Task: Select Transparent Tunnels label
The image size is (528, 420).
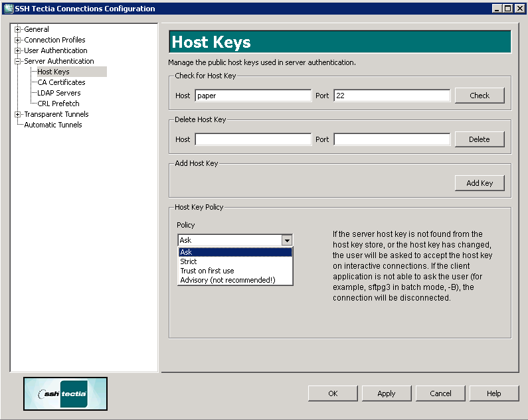Action: click(x=56, y=114)
